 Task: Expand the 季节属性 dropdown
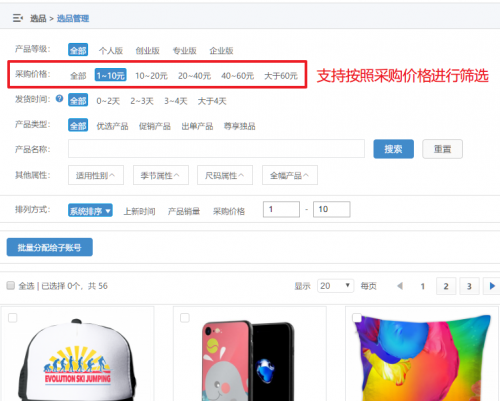[x=161, y=175]
